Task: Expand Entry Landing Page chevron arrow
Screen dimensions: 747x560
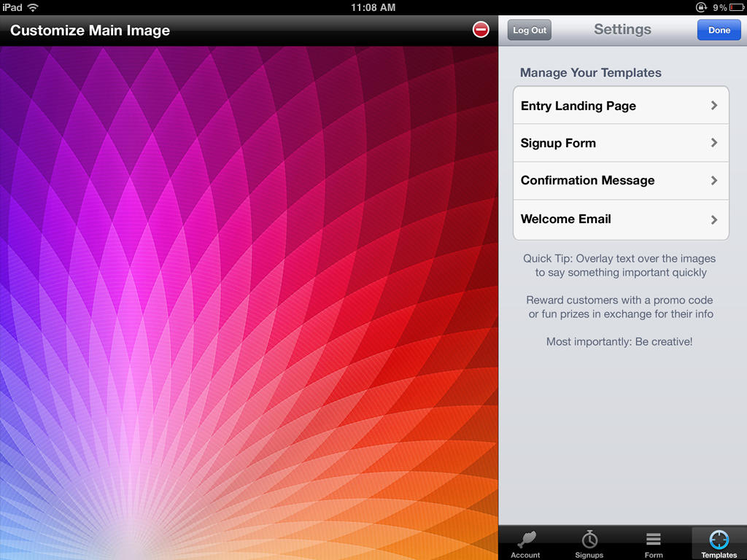Action: tap(714, 106)
